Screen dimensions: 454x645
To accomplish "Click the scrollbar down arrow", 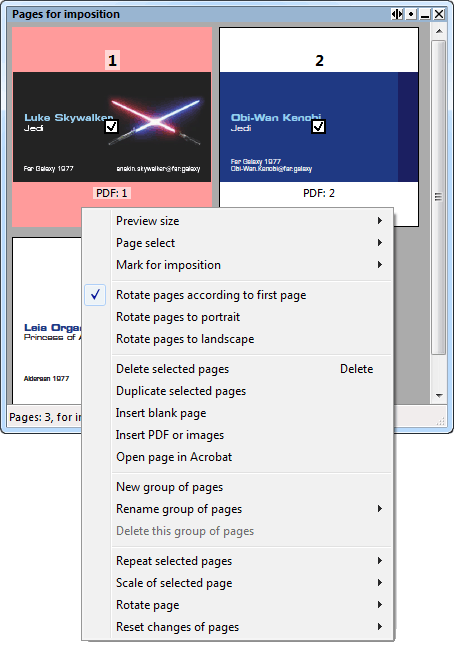I will click(x=439, y=396).
